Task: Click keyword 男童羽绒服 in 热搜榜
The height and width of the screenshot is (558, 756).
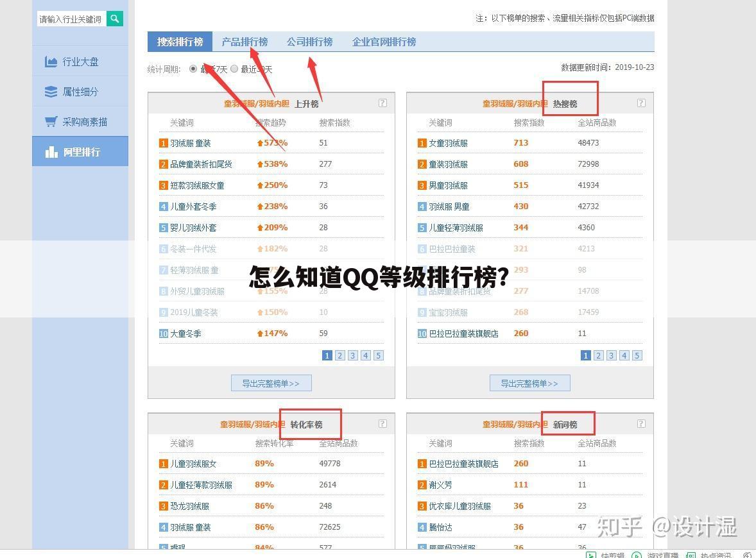Action: pos(449,185)
